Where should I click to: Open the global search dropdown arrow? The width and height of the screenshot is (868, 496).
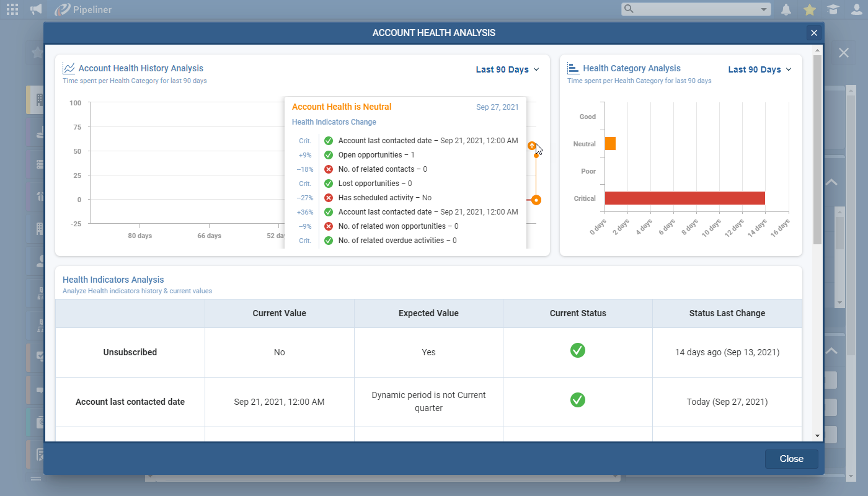pos(763,9)
